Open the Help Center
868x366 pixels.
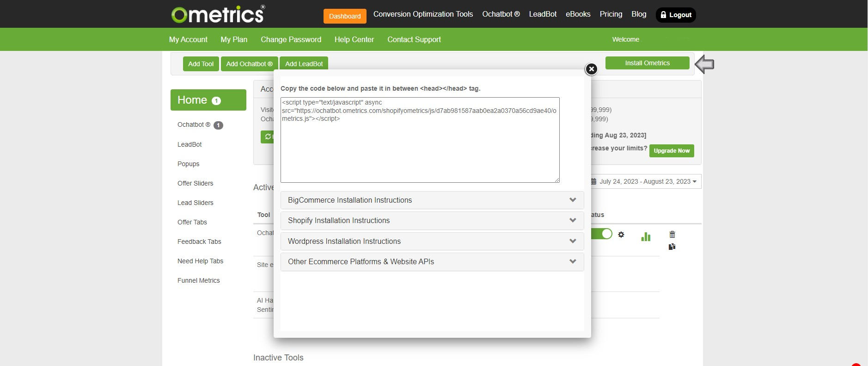tap(354, 39)
